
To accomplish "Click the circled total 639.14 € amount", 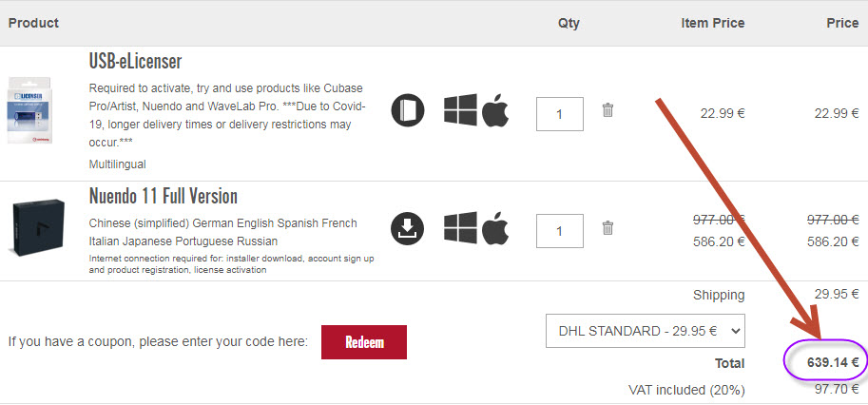I will [x=825, y=361].
